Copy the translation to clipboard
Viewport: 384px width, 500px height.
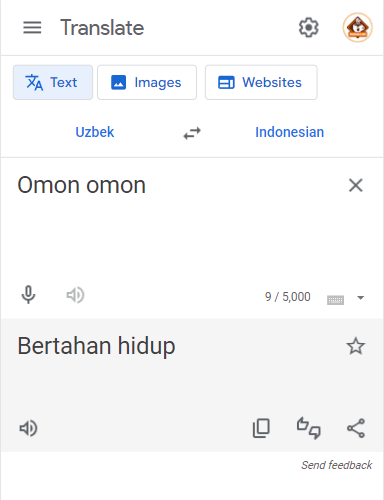coord(261,428)
